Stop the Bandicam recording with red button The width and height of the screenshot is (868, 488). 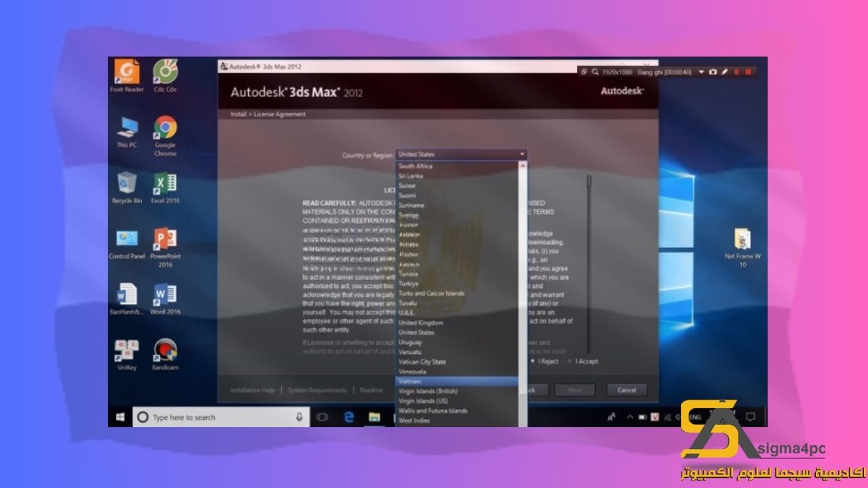pyautogui.click(x=748, y=72)
